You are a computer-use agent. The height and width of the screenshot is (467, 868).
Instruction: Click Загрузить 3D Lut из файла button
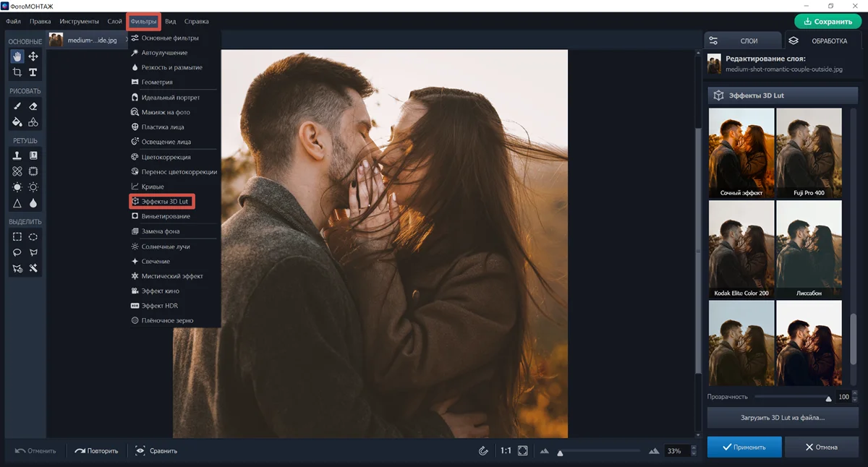[782, 417]
